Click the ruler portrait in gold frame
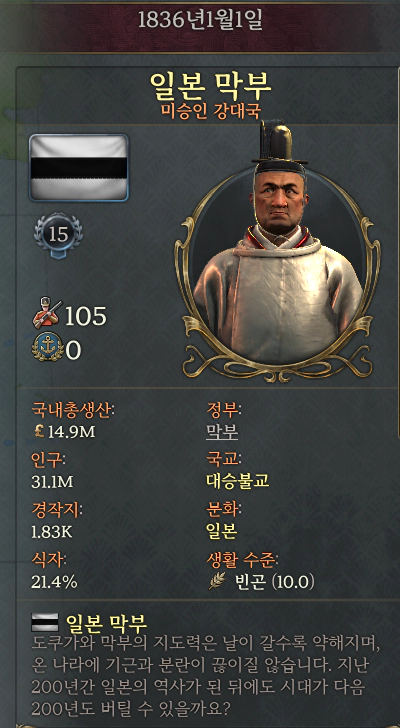The image size is (400, 728). click(x=277, y=260)
